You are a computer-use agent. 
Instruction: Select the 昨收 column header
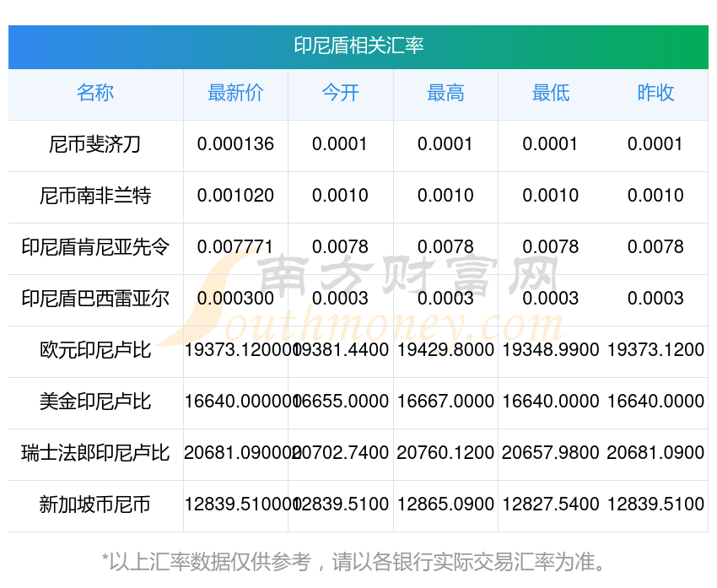point(655,94)
